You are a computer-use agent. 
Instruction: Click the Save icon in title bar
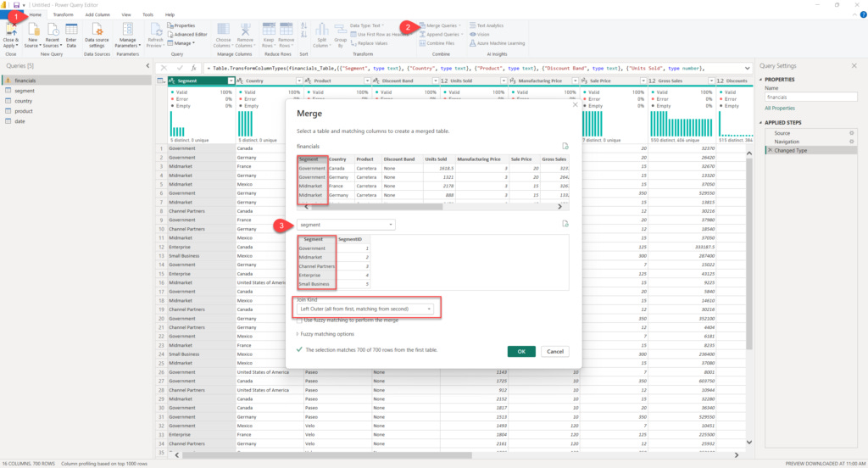point(16,5)
